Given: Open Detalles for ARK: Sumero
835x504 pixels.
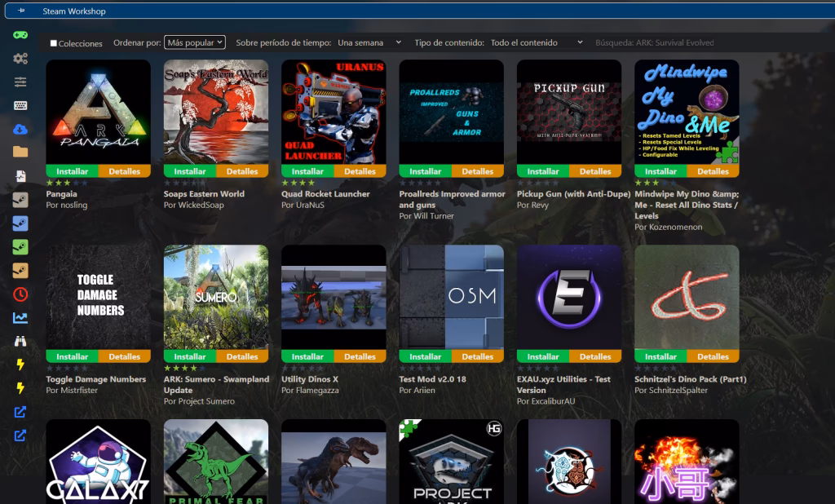Looking at the screenshot, I should 242,356.
